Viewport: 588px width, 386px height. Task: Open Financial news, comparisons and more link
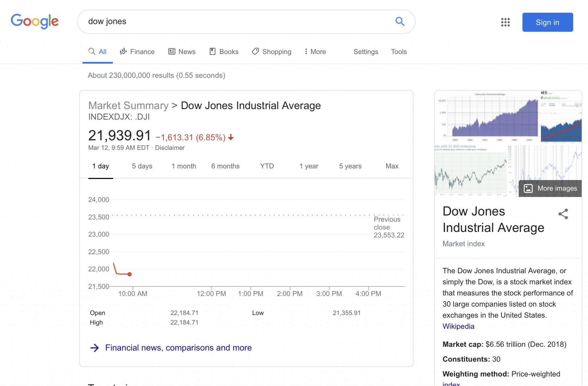pyautogui.click(x=178, y=348)
